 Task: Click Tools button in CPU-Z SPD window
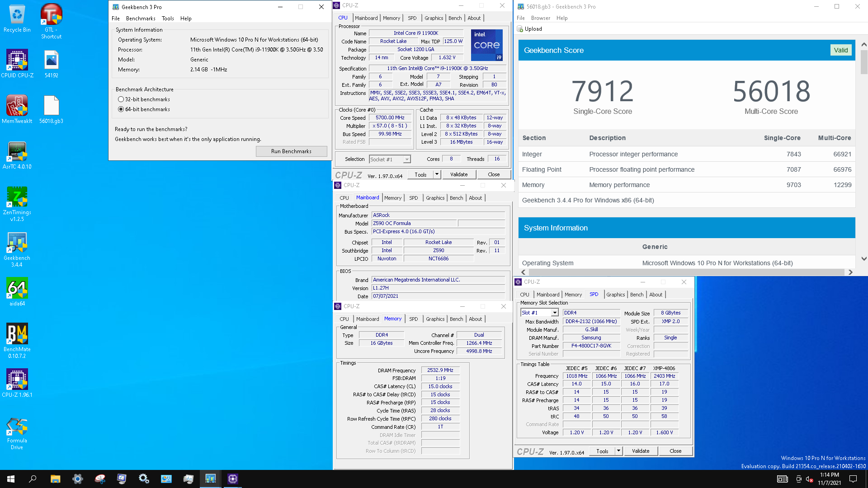point(602,451)
